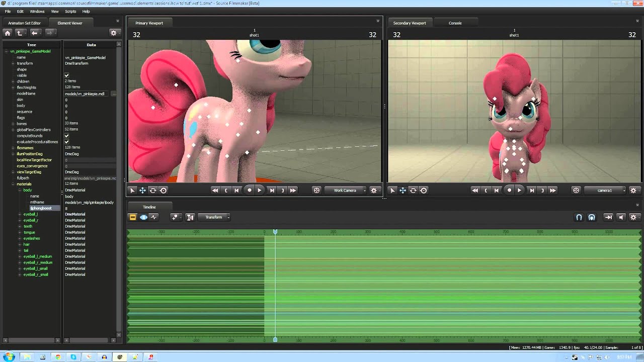The image size is (644, 362).
Task: Toggle the computeBounds checkbox
Action: click(66, 136)
